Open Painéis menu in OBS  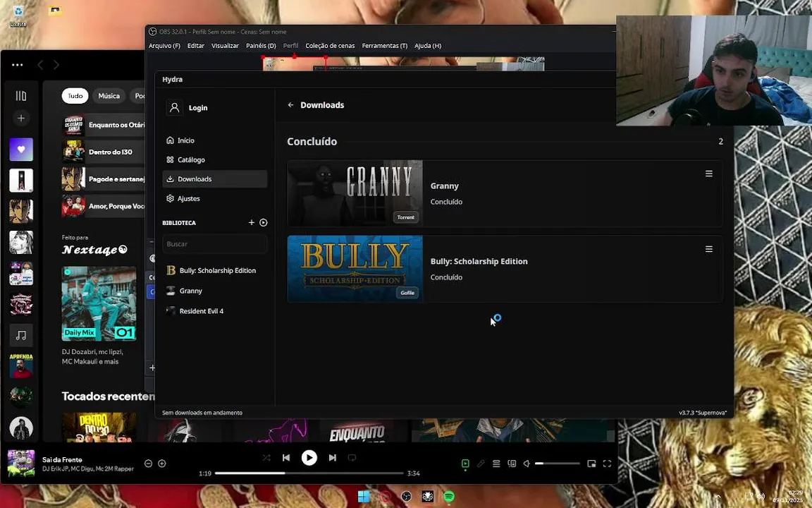[261, 46]
